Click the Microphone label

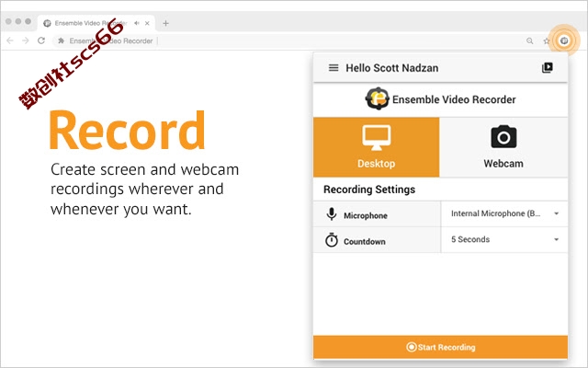point(366,215)
